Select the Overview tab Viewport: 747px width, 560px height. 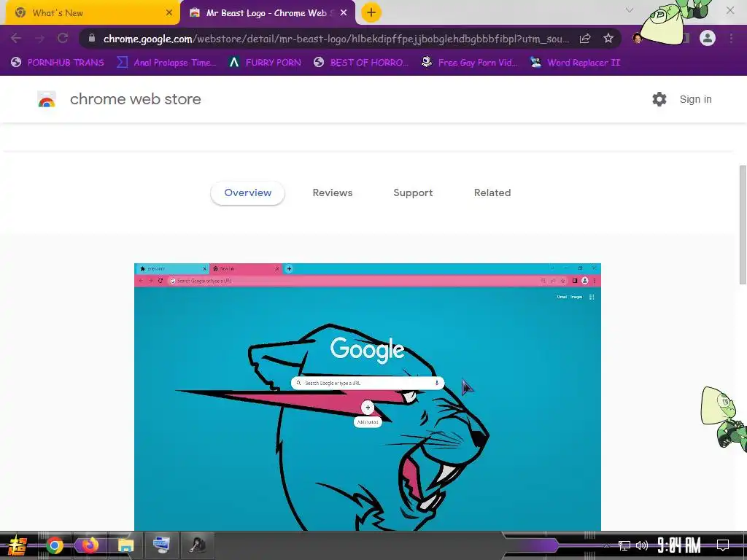[248, 192]
